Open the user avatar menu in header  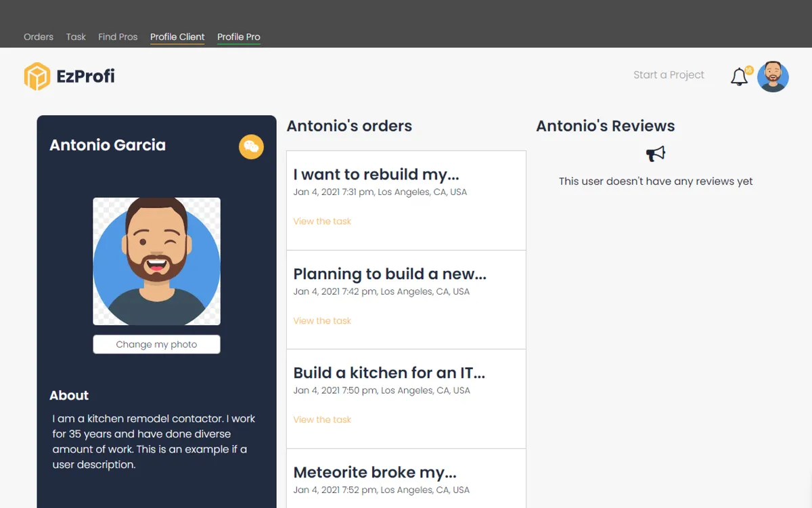point(773,77)
